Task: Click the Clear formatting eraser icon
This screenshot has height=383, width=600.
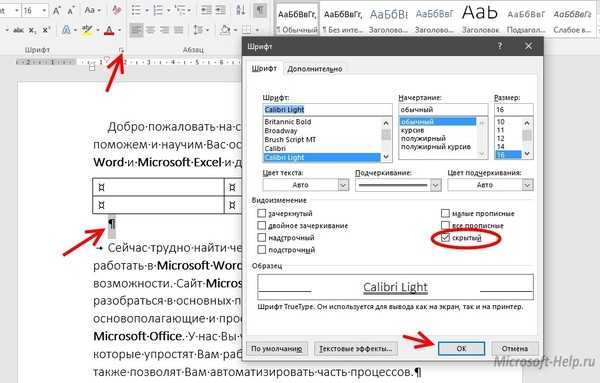Action: click(117, 10)
